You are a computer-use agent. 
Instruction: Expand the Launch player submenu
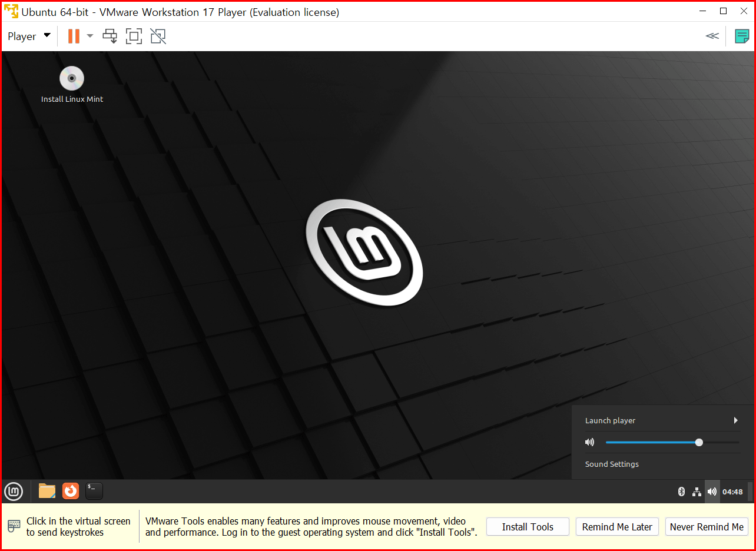pos(661,420)
